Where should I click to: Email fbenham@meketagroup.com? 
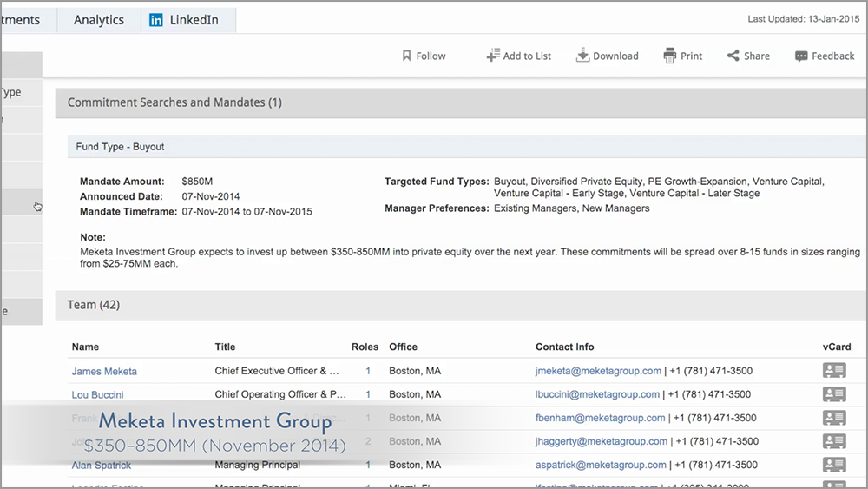click(600, 418)
